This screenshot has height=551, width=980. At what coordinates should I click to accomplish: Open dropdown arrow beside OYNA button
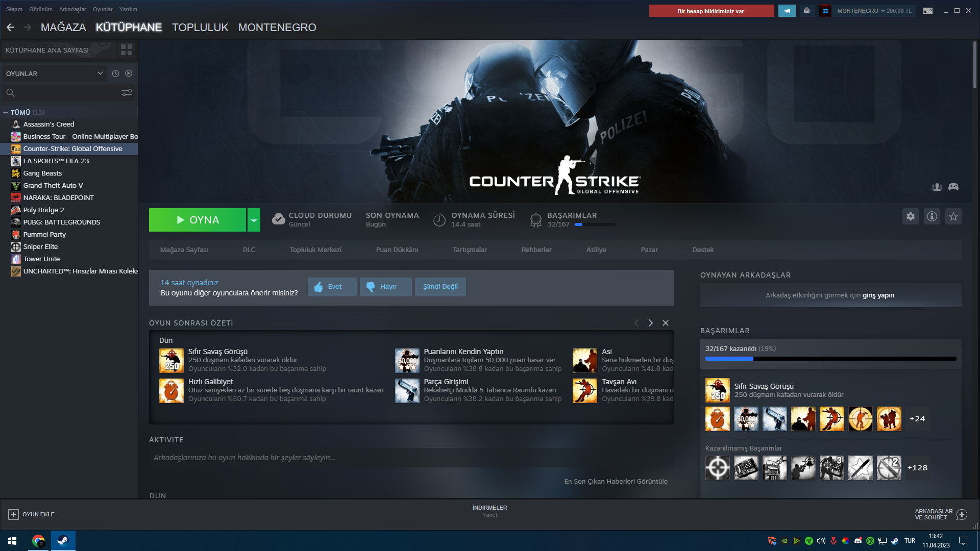coord(254,220)
